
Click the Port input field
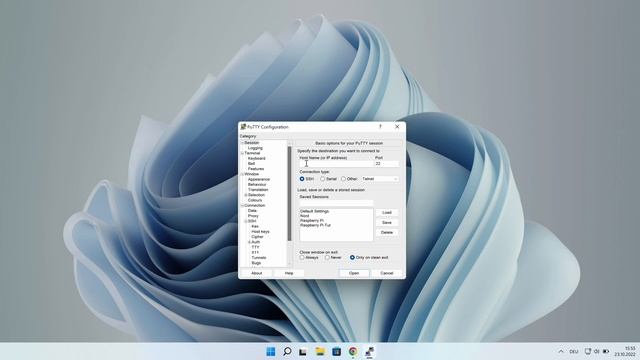387,164
